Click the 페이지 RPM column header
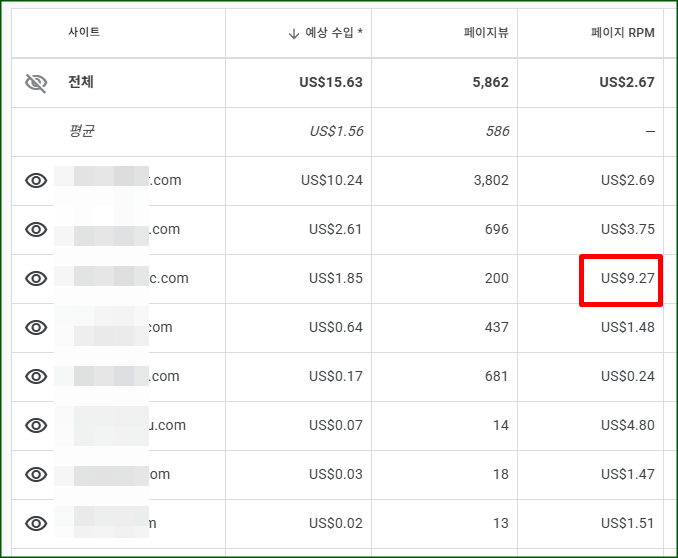 622,33
